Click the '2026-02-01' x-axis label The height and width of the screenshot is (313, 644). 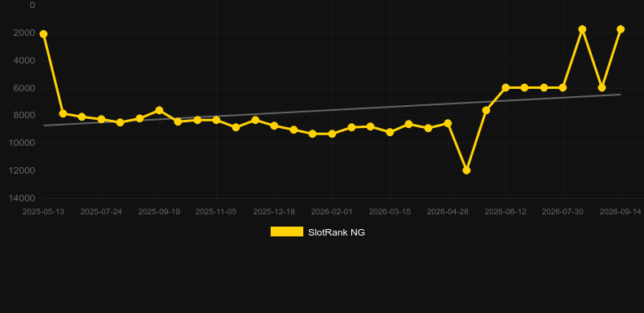pyautogui.click(x=332, y=212)
